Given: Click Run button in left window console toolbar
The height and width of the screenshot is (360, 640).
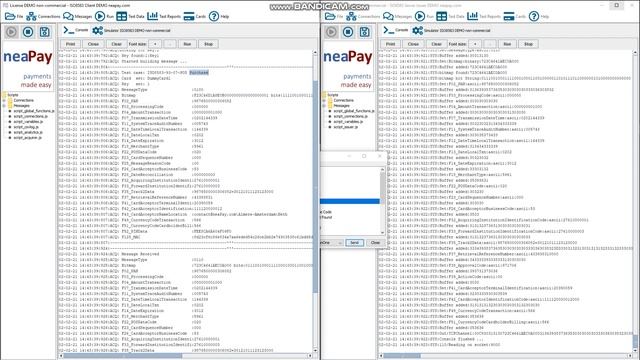Looking at the screenshot, I should (187, 44).
